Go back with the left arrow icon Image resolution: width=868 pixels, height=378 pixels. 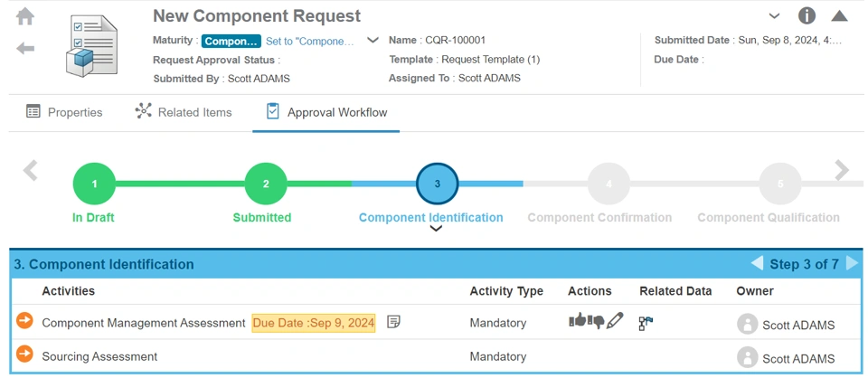point(25,48)
